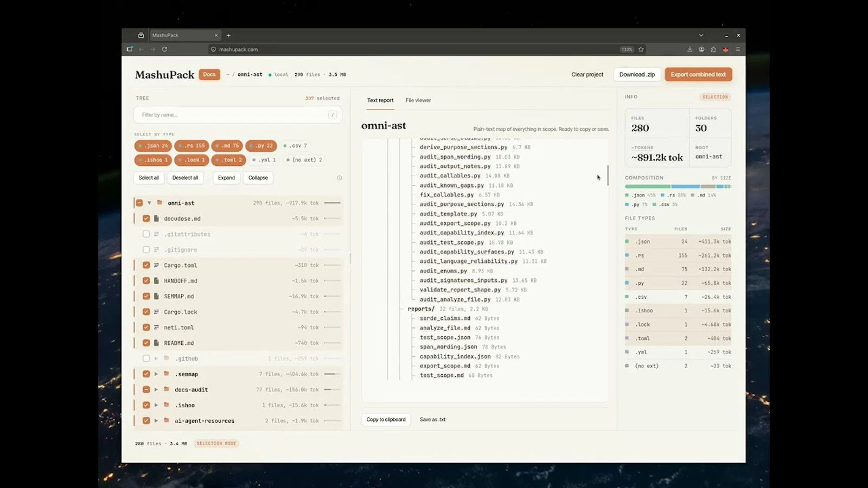Click the Cargo.toml file icon
This screenshot has height=488, width=868.
click(x=156, y=265)
